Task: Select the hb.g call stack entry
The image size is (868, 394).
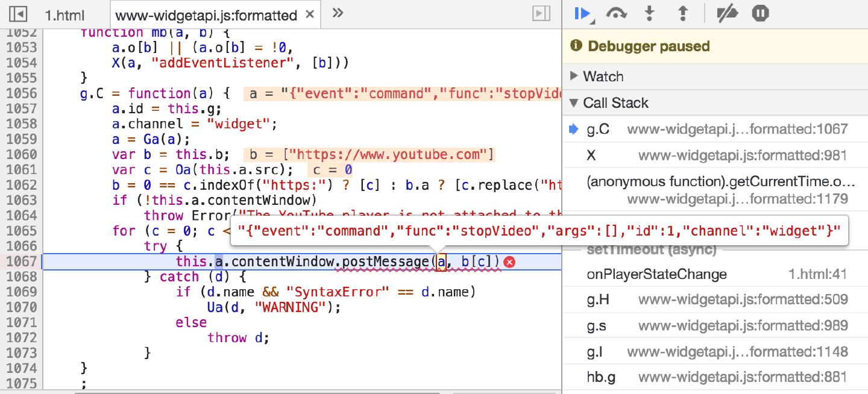Action: point(601,378)
